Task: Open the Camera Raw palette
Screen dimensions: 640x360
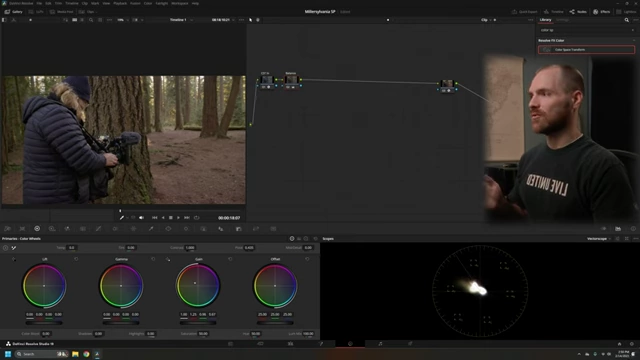Action: click(7, 229)
